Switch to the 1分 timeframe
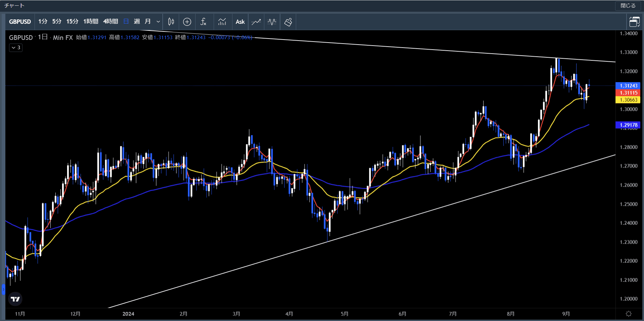 (43, 22)
